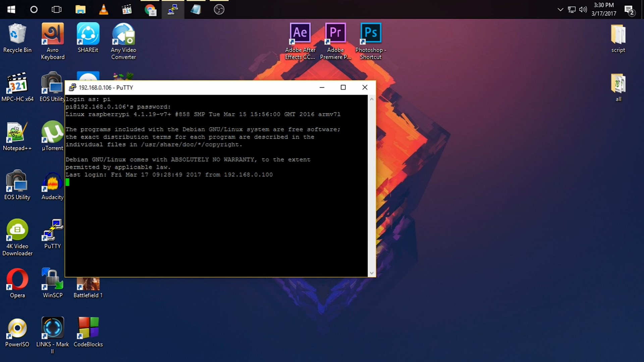The width and height of the screenshot is (644, 362).
Task: Open the Recycle Bin desktop icon
Action: tap(17, 38)
